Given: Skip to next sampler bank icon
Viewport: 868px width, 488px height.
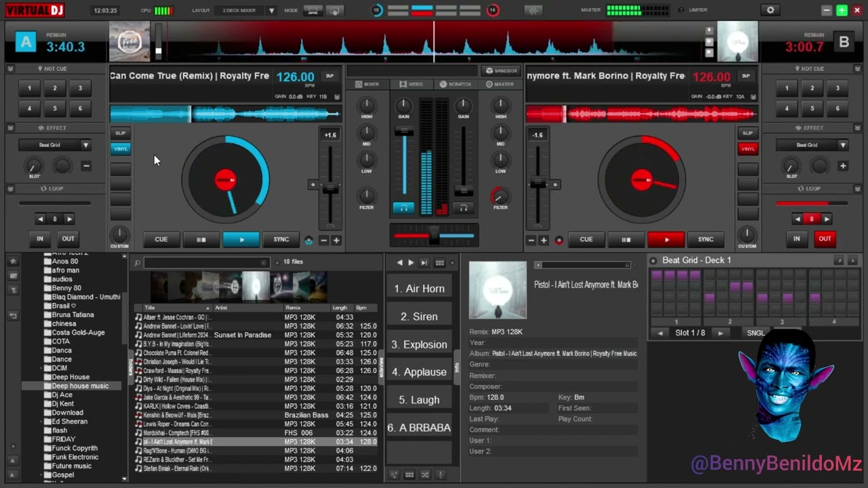Looking at the screenshot, I should pos(425,262).
